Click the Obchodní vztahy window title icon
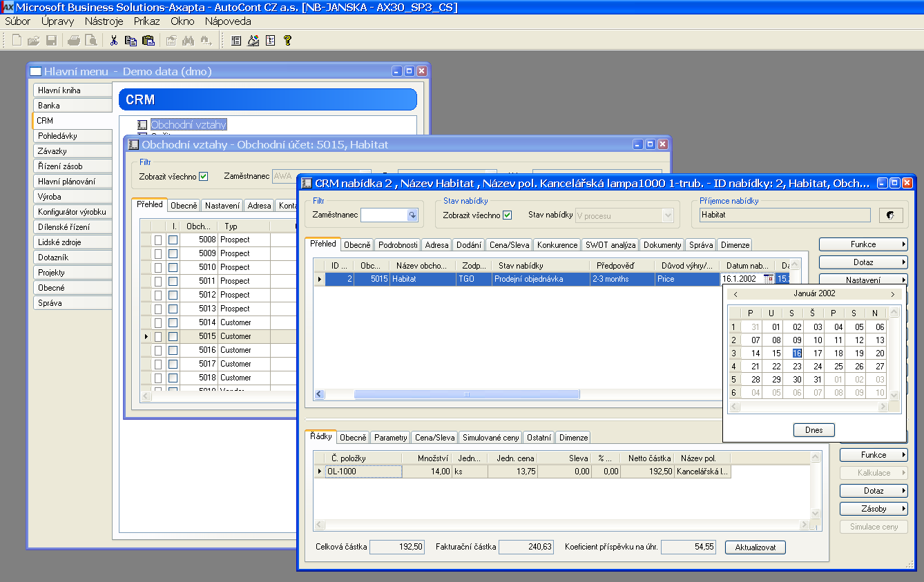The height and width of the screenshot is (582, 924). click(134, 144)
